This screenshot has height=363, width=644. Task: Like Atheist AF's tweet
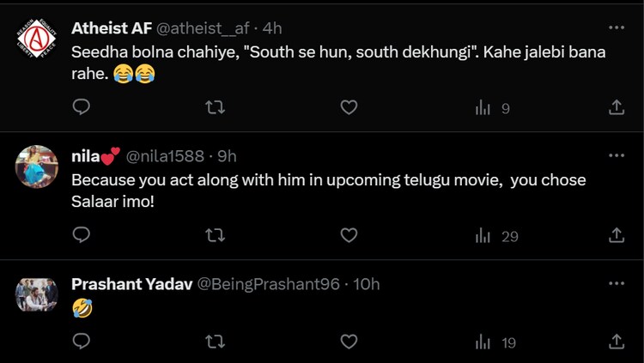click(349, 107)
